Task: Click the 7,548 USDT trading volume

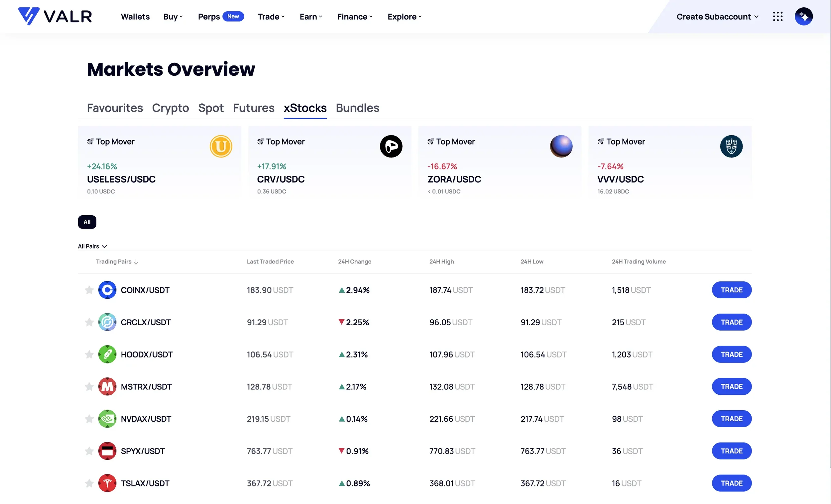Action: pyautogui.click(x=632, y=387)
